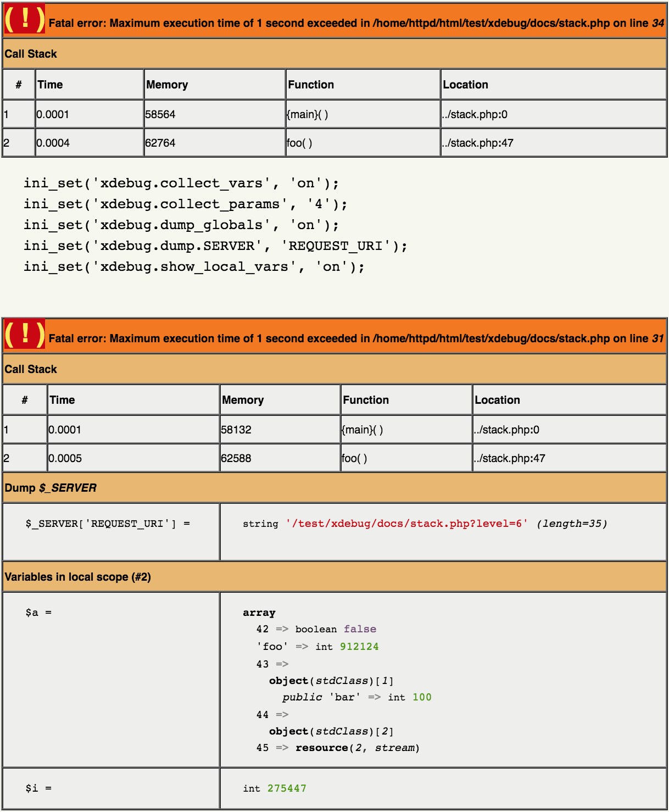Image resolution: width=669 pixels, height=812 pixels.
Task: Click the time value 0.0005
Action: coord(65,458)
